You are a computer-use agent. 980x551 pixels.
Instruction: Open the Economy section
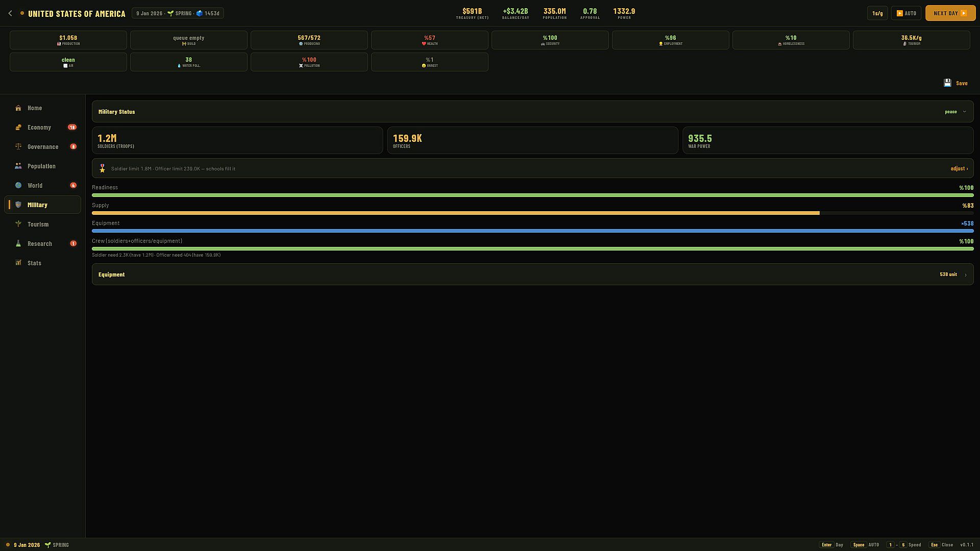coord(42,128)
